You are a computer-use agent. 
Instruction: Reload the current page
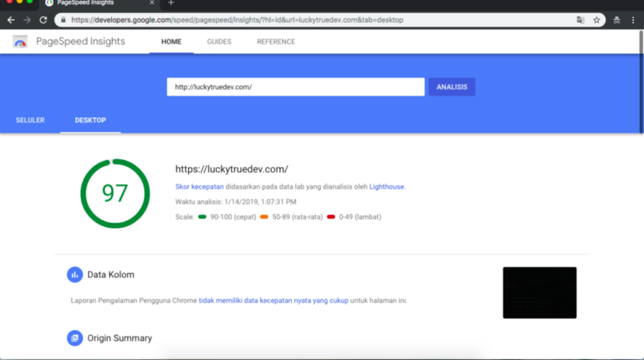coord(43,19)
